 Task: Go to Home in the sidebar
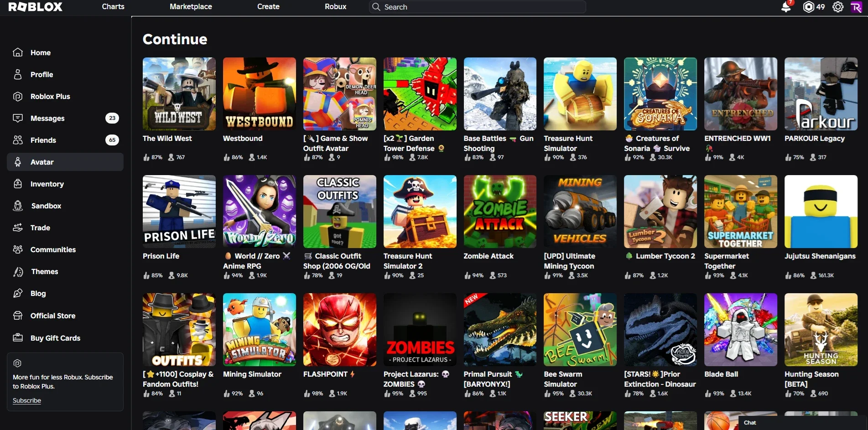click(65, 52)
